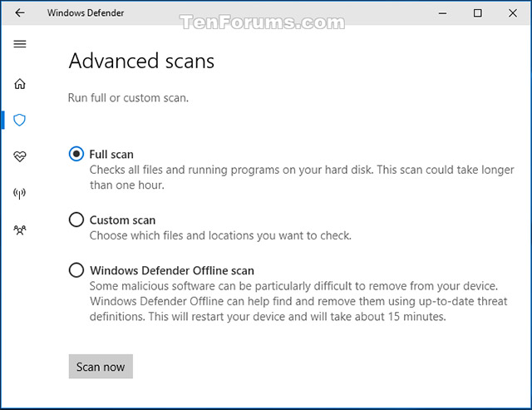Click 'Choose which files and locations' description
532x410 pixels.
pos(220,235)
